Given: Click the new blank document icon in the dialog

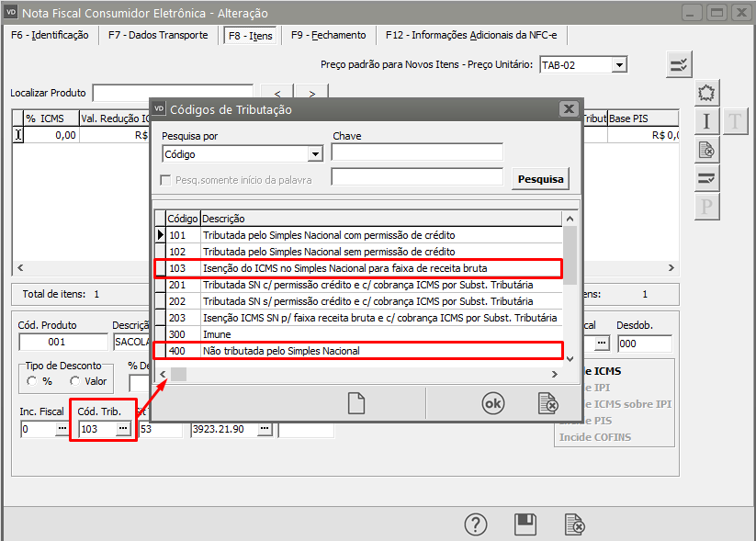Looking at the screenshot, I should [355, 402].
